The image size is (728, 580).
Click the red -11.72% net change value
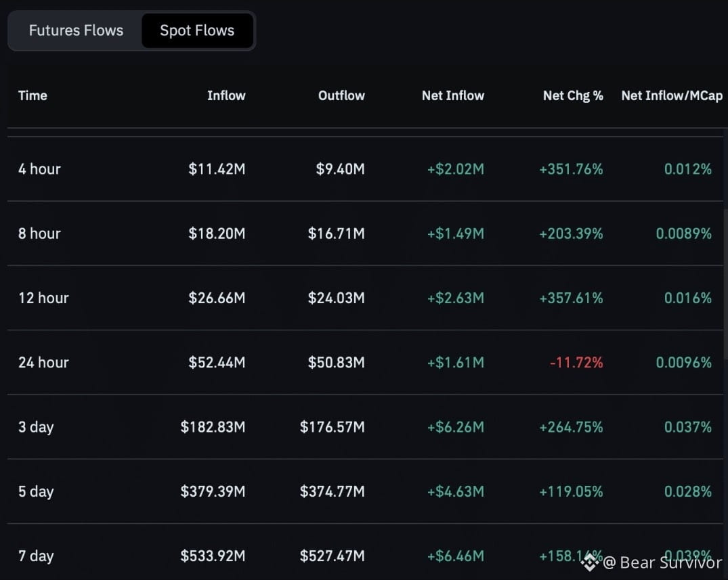point(576,362)
